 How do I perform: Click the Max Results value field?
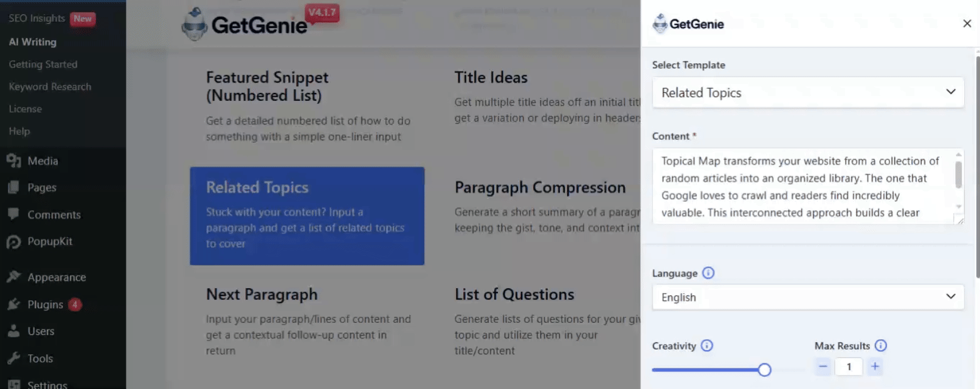tap(849, 367)
